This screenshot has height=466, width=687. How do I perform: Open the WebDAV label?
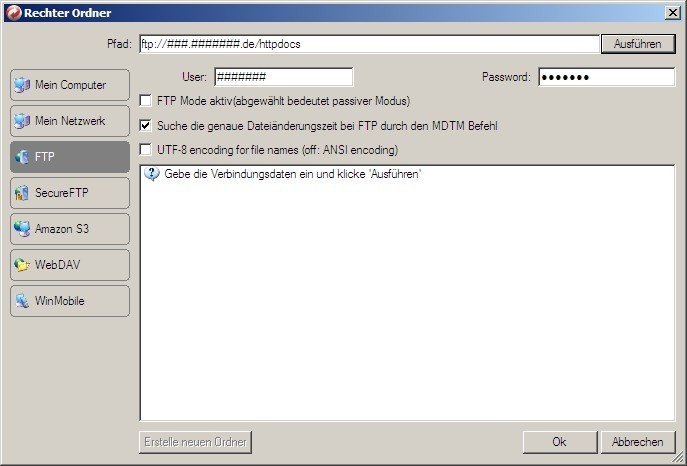click(x=57, y=265)
